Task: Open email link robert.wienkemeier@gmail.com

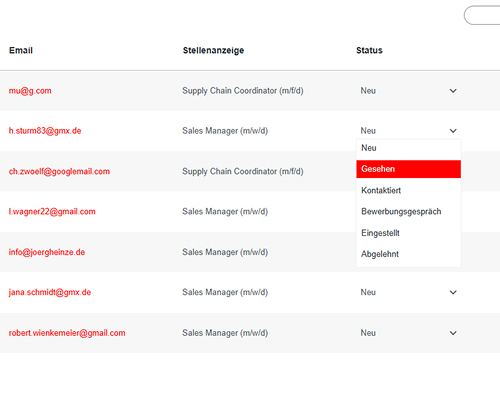Action: point(67,333)
